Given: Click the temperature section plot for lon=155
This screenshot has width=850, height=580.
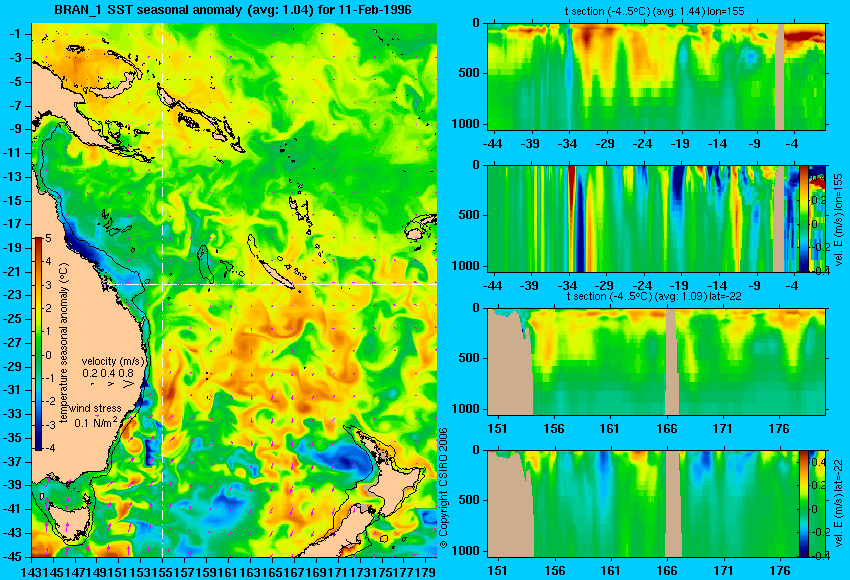Looking at the screenshot, I should click(x=656, y=76).
